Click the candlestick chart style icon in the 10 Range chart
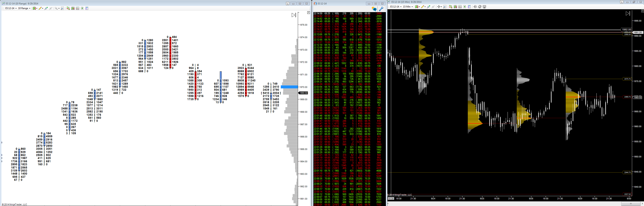 pos(34,8)
